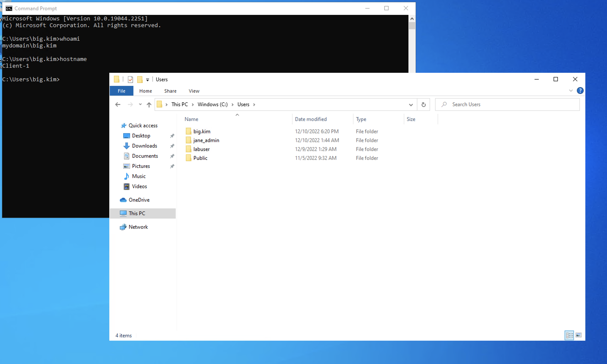Click the pin icon next to Desktop
The image size is (607, 364).
click(172, 136)
